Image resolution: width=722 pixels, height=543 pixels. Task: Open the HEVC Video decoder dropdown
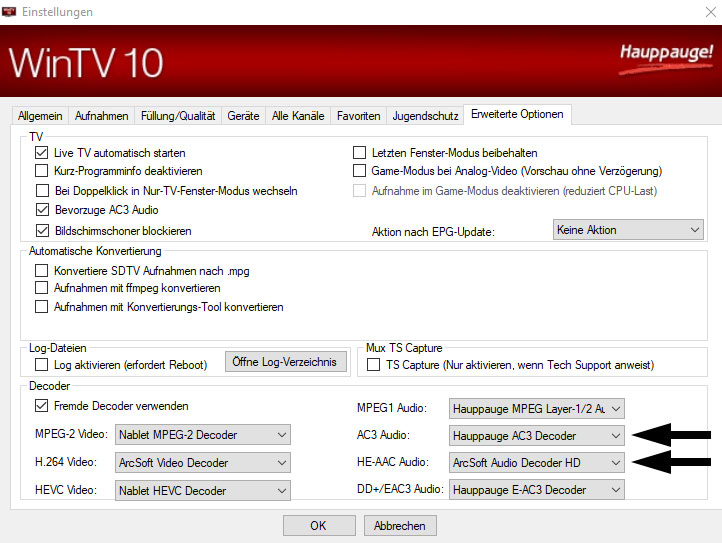point(203,490)
